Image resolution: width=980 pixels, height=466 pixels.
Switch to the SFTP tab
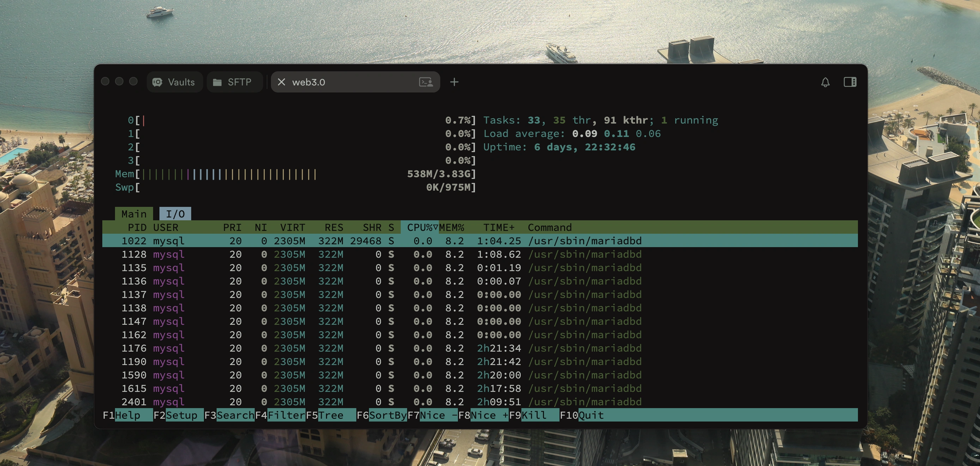point(239,82)
